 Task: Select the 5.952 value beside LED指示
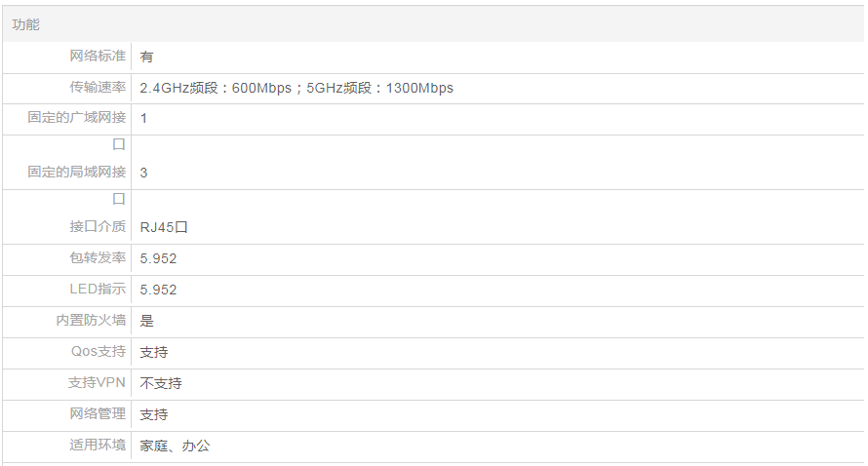tap(158, 290)
